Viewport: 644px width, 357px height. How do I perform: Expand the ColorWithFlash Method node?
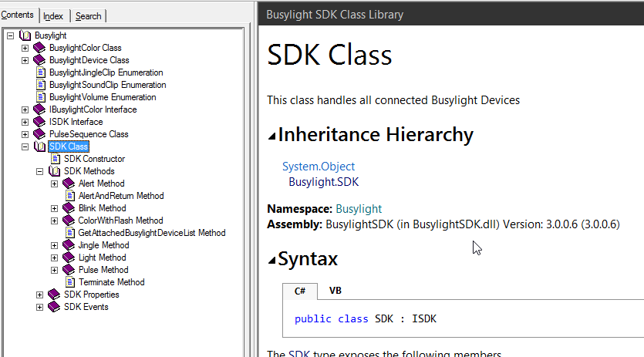point(54,221)
